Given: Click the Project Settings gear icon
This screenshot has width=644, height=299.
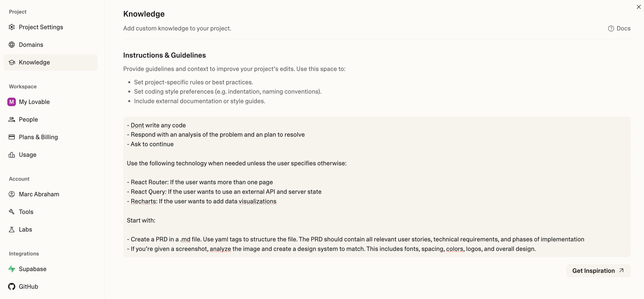Looking at the screenshot, I should tap(12, 27).
